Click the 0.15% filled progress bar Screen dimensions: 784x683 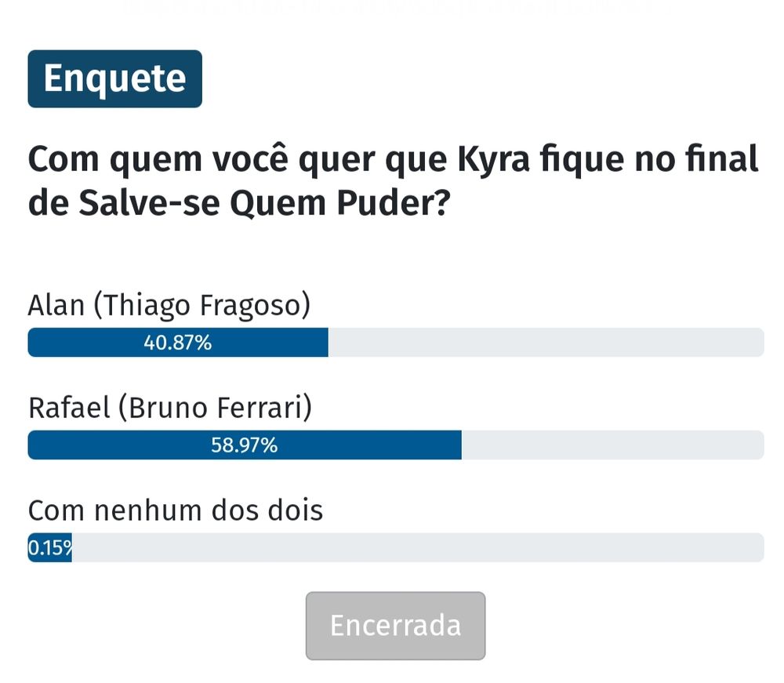pos(50,547)
